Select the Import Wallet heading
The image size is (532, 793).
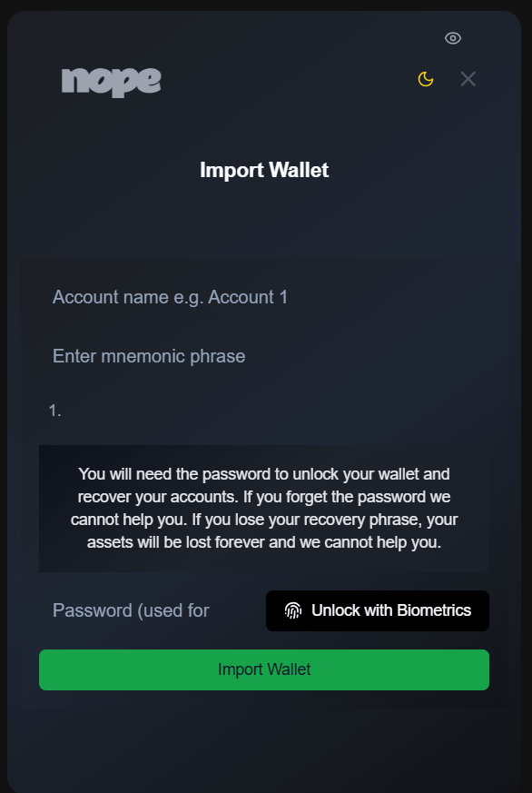tap(263, 170)
